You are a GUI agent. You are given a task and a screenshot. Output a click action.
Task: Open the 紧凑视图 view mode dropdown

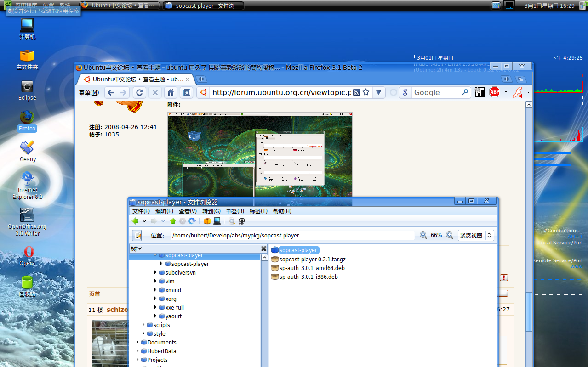[x=476, y=235]
